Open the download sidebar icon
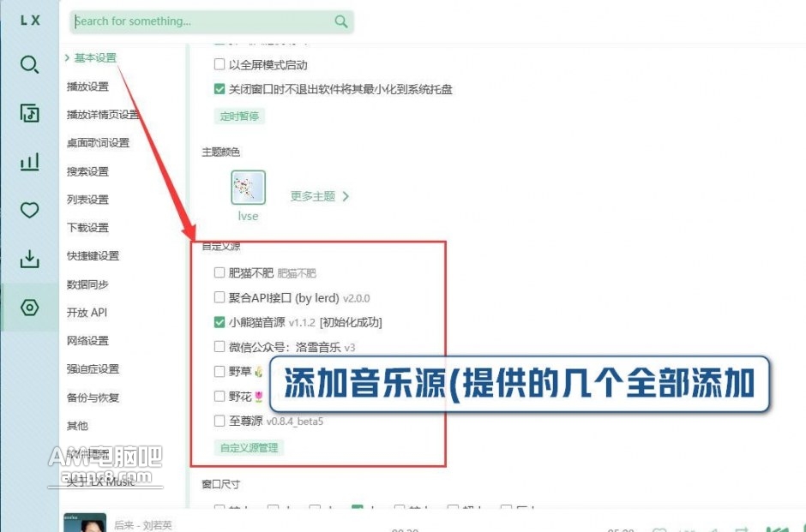 [x=29, y=258]
